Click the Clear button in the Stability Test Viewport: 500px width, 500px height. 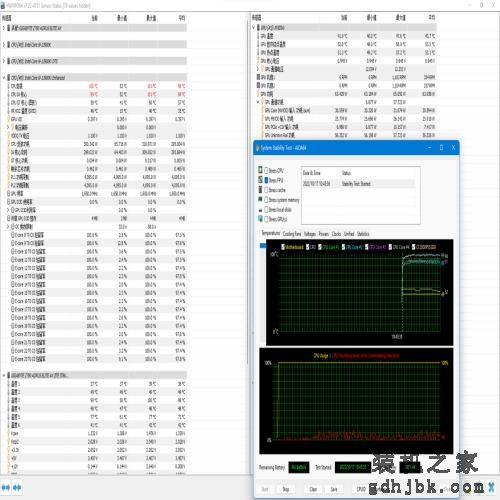click(x=313, y=489)
